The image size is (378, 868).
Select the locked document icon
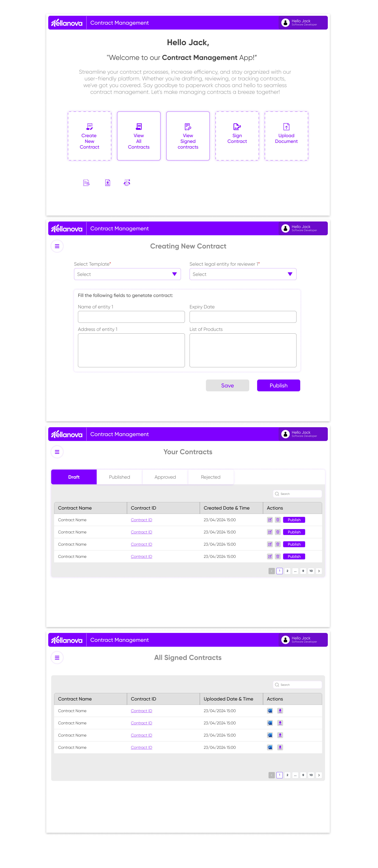107,182
